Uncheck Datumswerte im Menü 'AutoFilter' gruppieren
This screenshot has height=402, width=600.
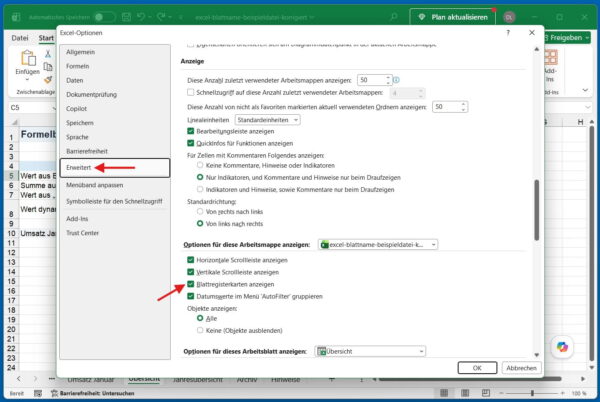(x=191, y=296)
